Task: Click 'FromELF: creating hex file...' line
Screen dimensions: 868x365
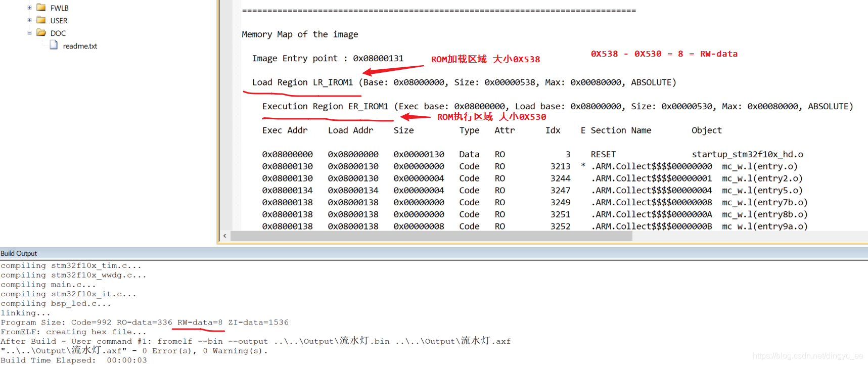Action: pyautogui.click(x=73, y=332)
